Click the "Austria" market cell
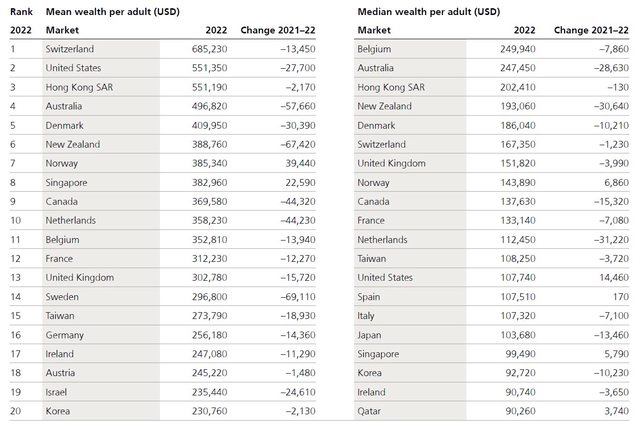This screenshot has width=640, height=424. pyautogui.click(x=61, y=373)
